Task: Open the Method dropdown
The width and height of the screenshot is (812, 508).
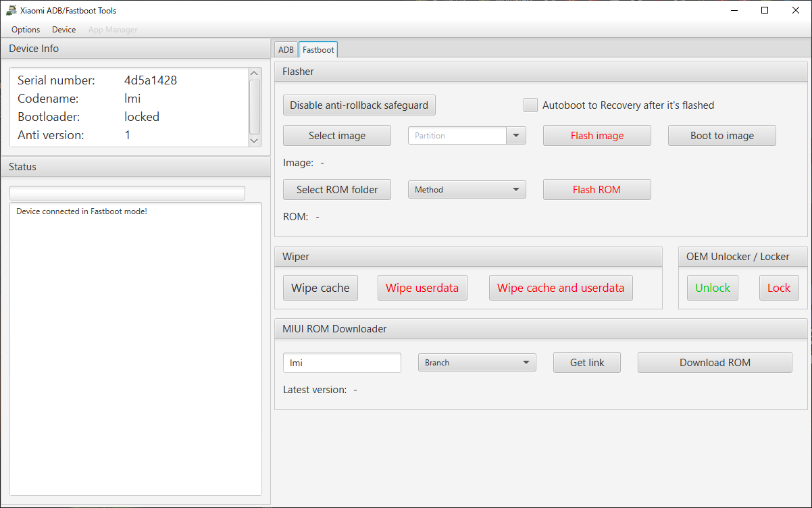Action: tap(467, 190)
